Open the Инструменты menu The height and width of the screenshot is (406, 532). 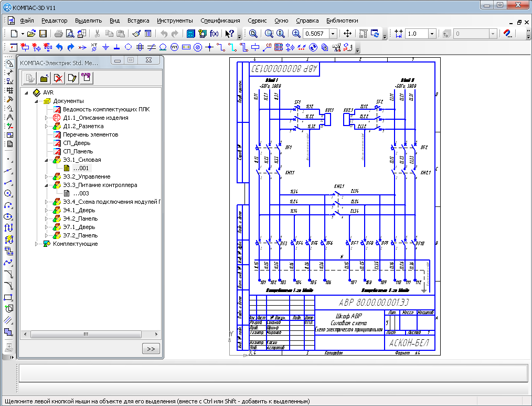175,20
